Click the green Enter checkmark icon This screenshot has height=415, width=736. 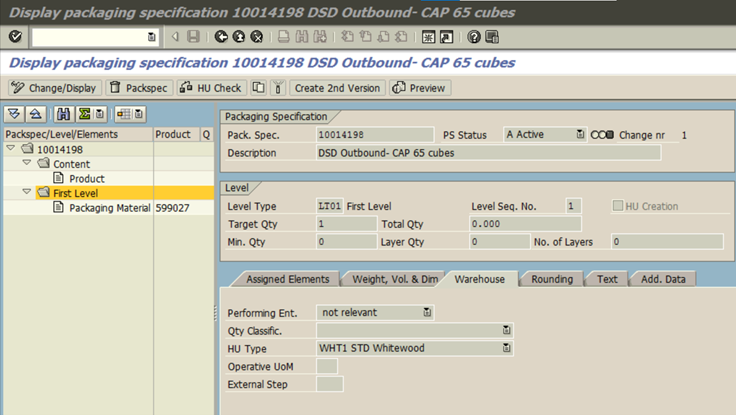click(15, 37)
